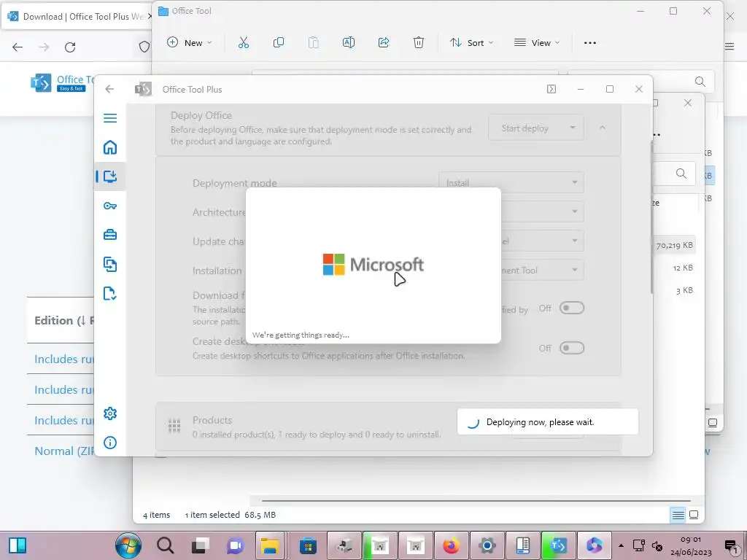This screenshot has height=560, width=747.
Task: Click the Office Tool Plus logo on webpage
Action: pyautogui.click(x=63, y=83)
